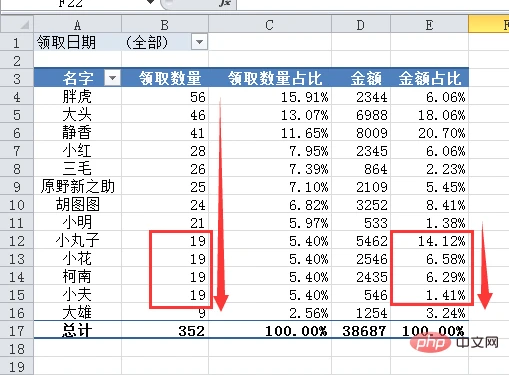Image resolution: width=509 pixels, height=375 pixels.
Task: Select row 17 header
Action: (x=17, y=331)
